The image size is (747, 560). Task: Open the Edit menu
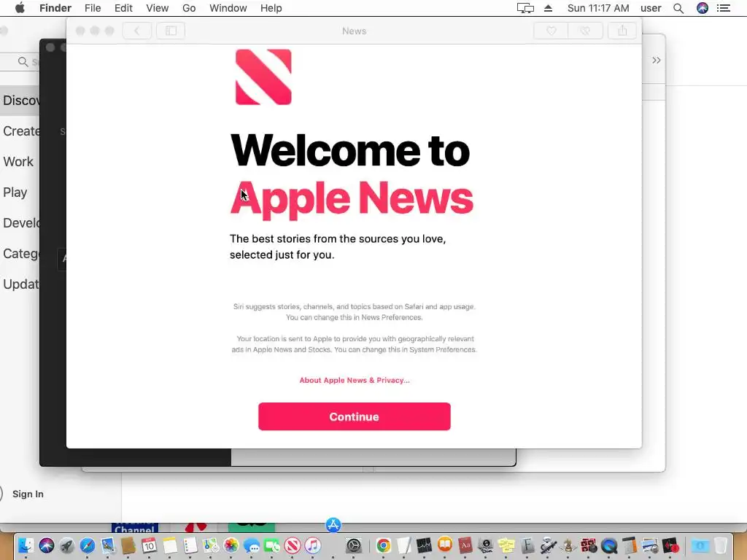point(123,8)
